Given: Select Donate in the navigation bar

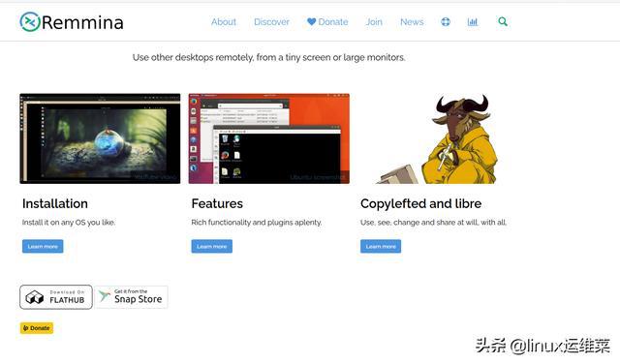Looking at the screenshot, I should 327,21.
